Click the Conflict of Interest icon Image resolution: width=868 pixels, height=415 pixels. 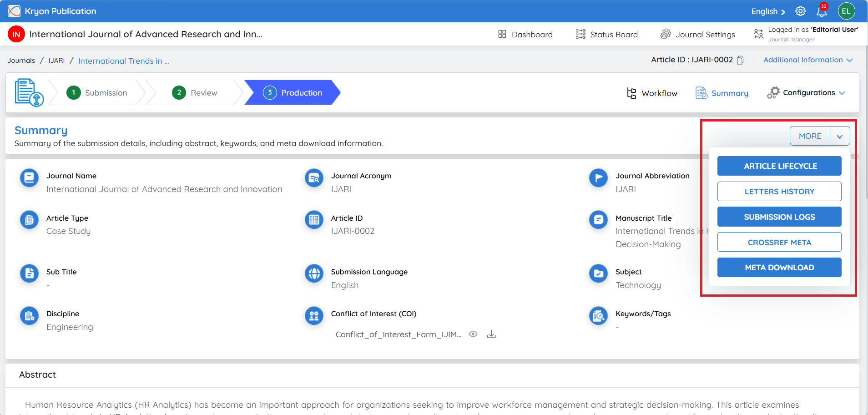314,316
